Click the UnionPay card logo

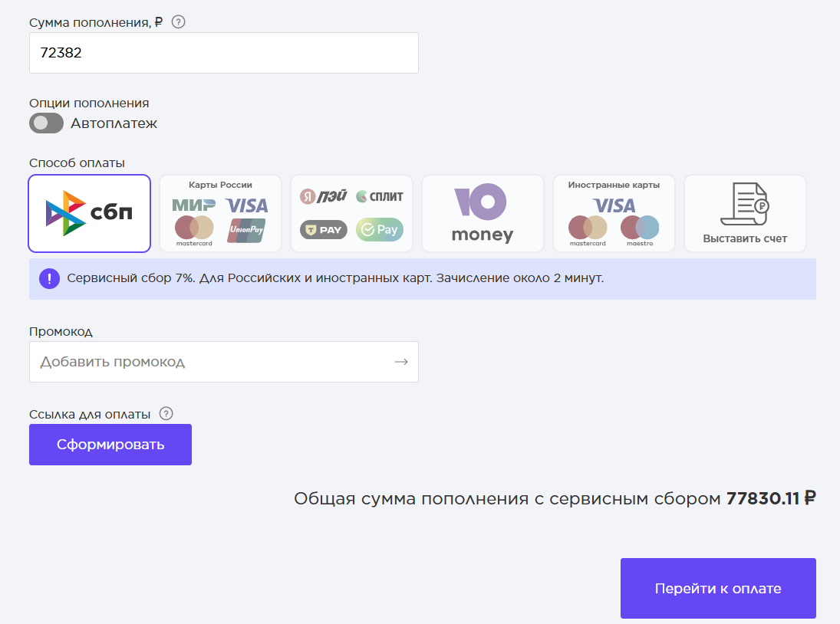click(x=246, y=231)
